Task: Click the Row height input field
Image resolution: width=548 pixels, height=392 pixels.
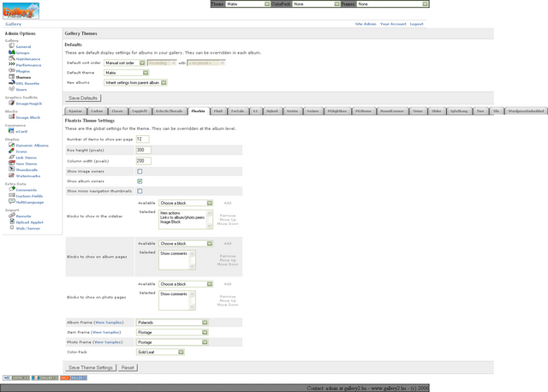Action: pyautogui.click(x=143, y=150)
